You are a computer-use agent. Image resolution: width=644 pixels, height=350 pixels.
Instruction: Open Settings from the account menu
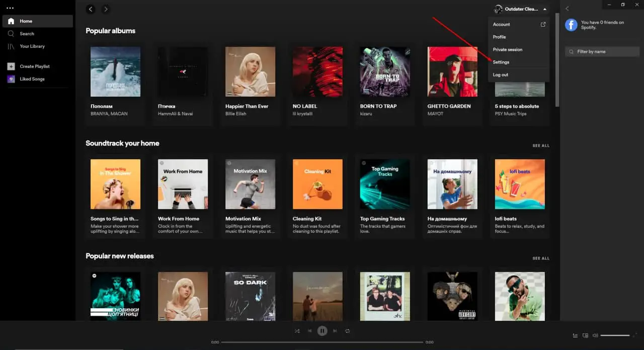point(501,62)
